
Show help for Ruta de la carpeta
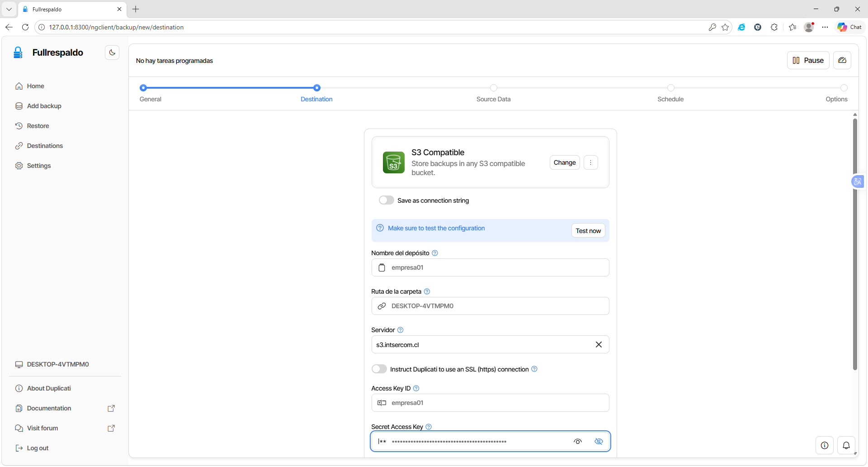pos(427,291)
